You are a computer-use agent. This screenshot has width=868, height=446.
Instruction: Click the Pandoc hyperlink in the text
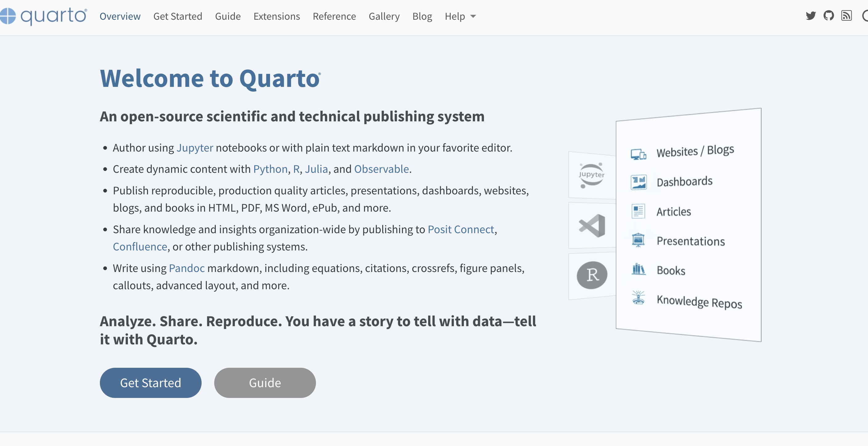pos(187,268)
